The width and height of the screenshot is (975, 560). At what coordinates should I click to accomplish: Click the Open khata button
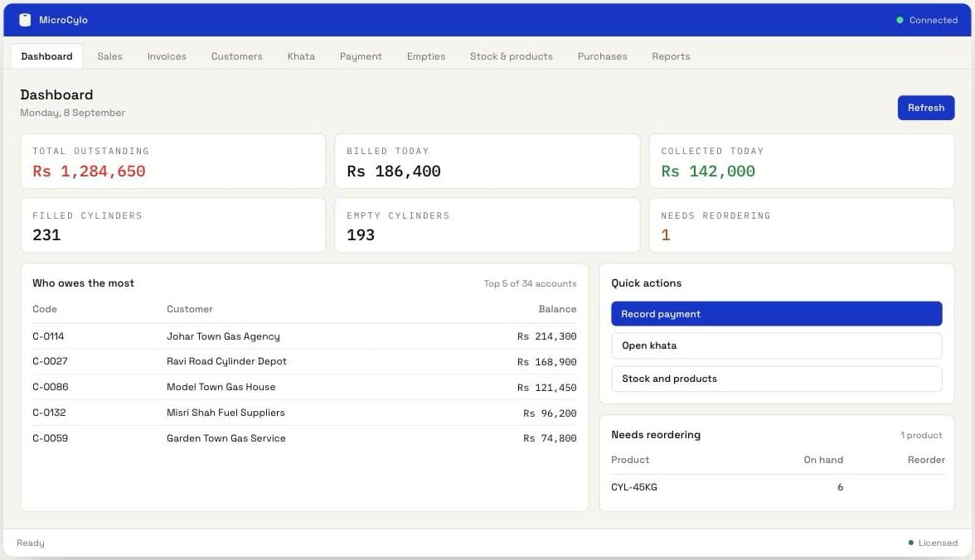click(x=777, y=345)
